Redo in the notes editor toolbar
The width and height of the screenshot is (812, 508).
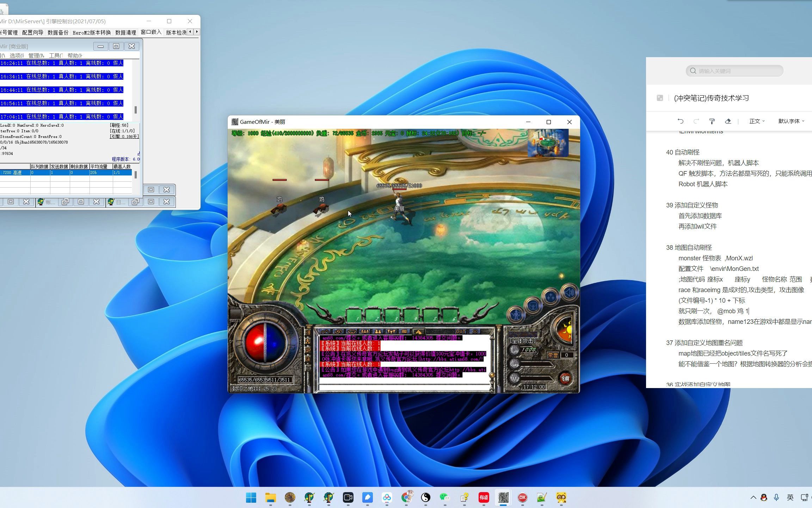click(x=696, y=121)
